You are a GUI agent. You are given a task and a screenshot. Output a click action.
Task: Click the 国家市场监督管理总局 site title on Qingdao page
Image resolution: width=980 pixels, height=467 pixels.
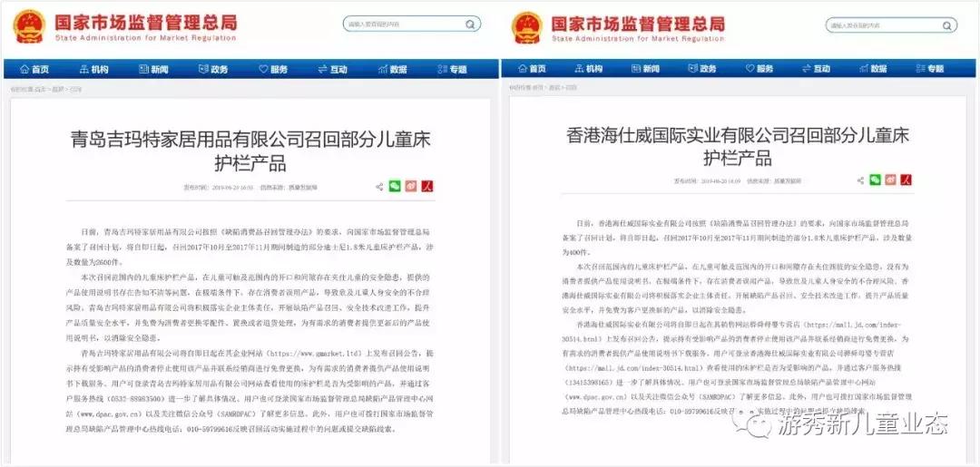click(x=145, y=23)
